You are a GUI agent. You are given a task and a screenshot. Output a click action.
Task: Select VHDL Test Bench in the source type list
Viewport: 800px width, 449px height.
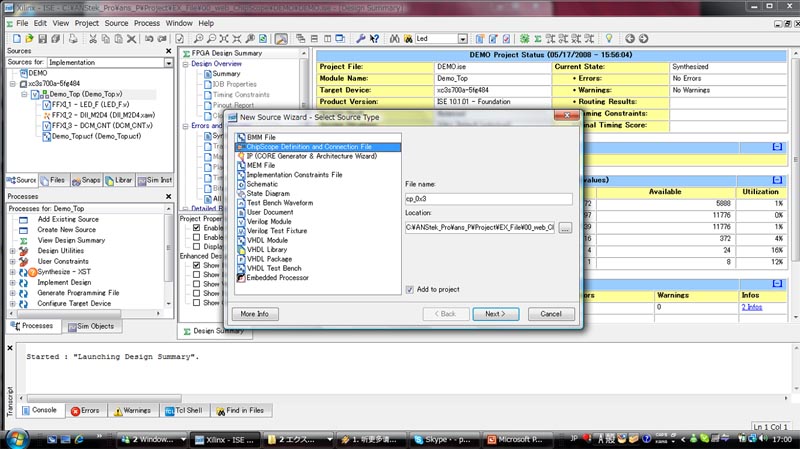[x=273, y=268]
